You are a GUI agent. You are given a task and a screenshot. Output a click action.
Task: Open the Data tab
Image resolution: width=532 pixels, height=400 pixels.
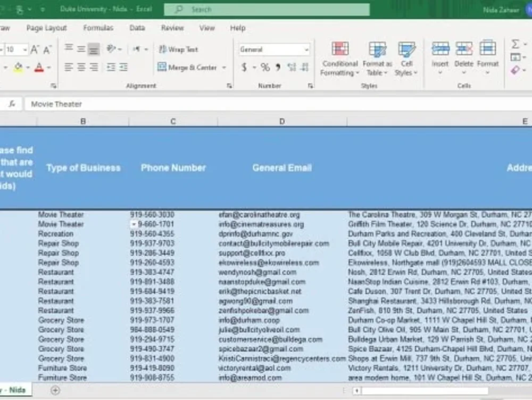pos(137,28)
